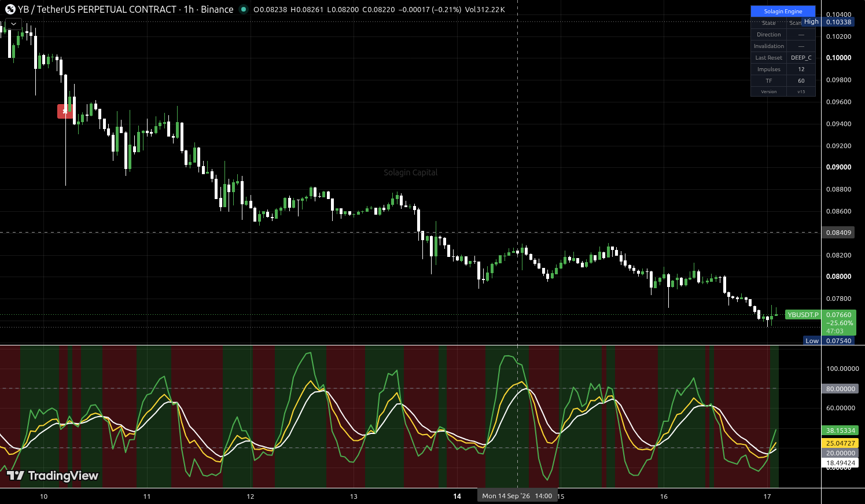
Task: Click the 0.09400 price scale label
Action: tap(838, 124)
